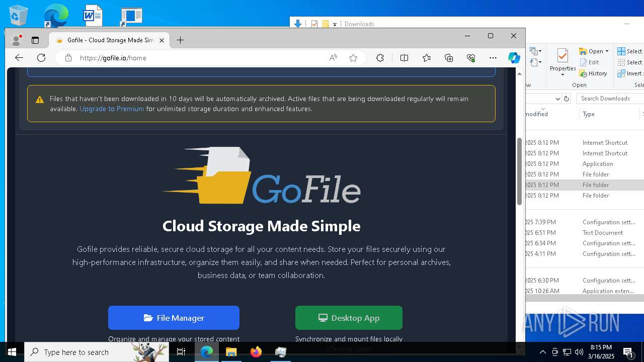This screenshot has height=362, width=644.
Task: Open the Favorites list icon
Action: (427, 58)
